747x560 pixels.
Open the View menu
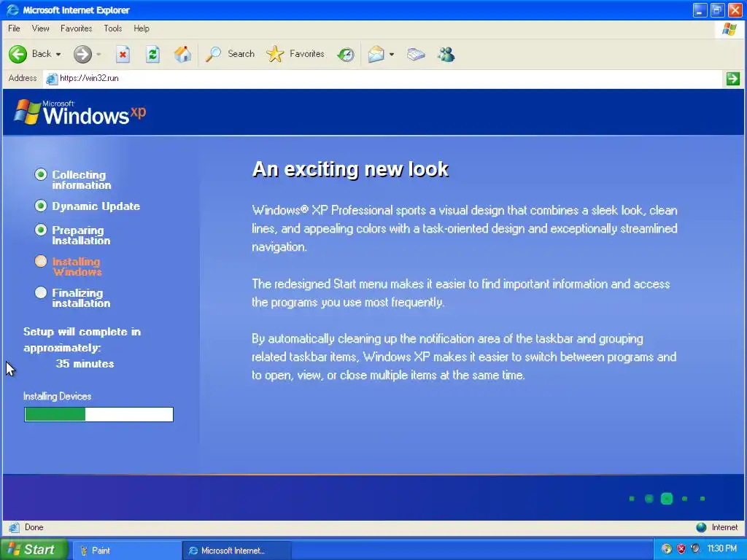click(x=41, y=28)
